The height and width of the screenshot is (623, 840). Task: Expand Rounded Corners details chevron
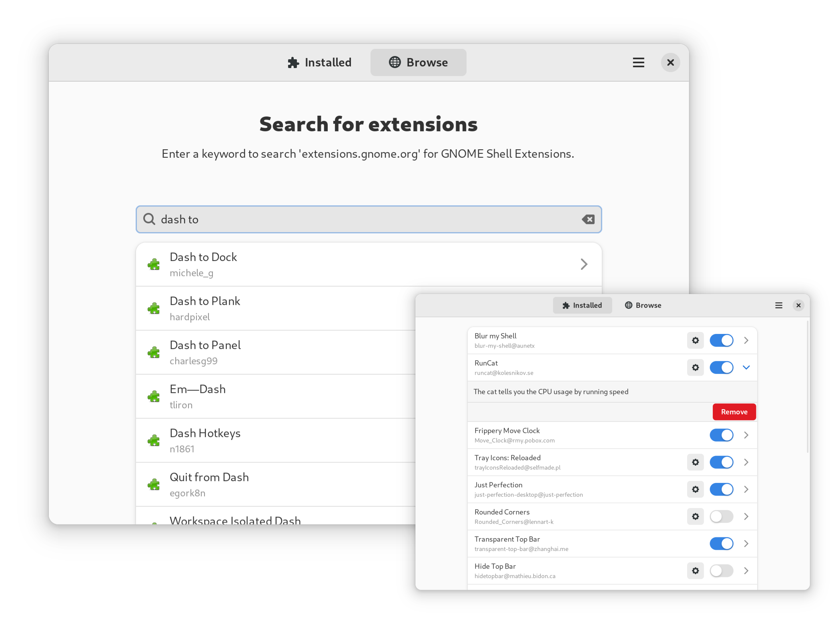[746, 516]
